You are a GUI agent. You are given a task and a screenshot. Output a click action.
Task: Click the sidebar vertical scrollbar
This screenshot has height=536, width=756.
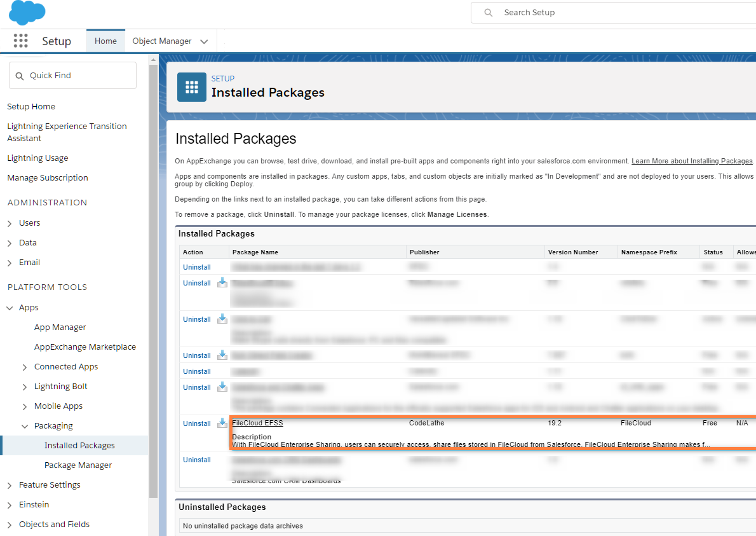[152, 254]
